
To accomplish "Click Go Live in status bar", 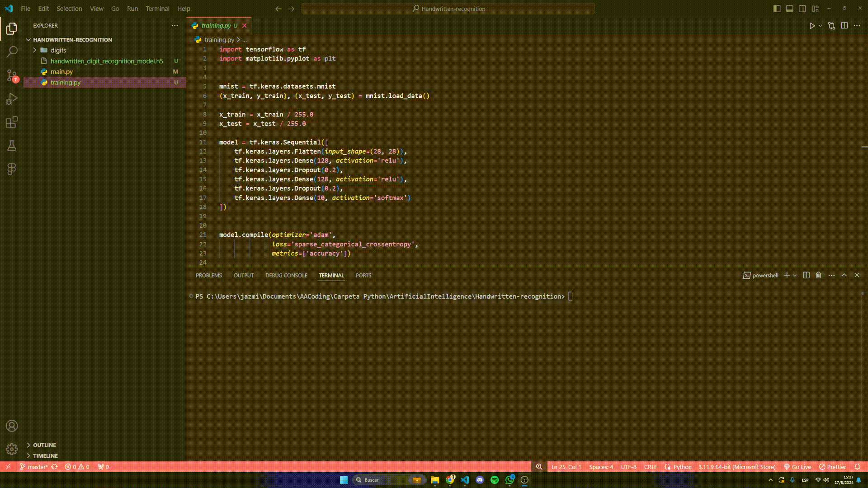I will point(797,467).
